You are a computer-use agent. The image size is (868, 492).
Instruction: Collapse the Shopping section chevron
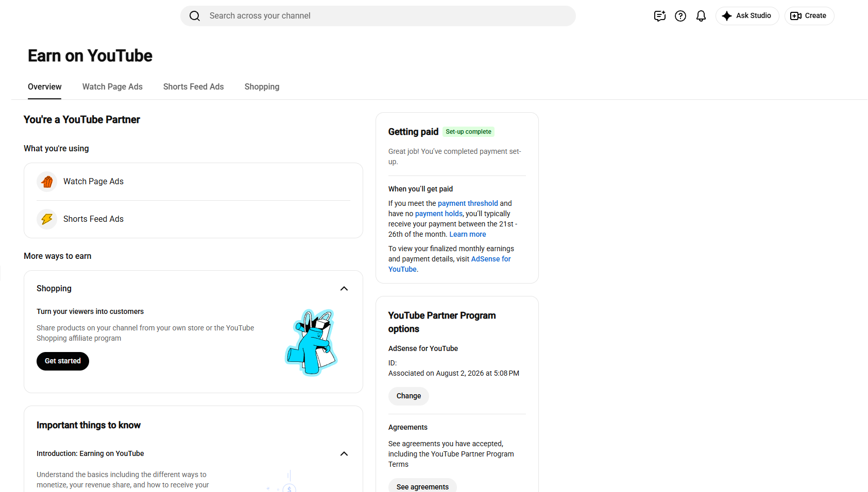click(x=344, y=289)
